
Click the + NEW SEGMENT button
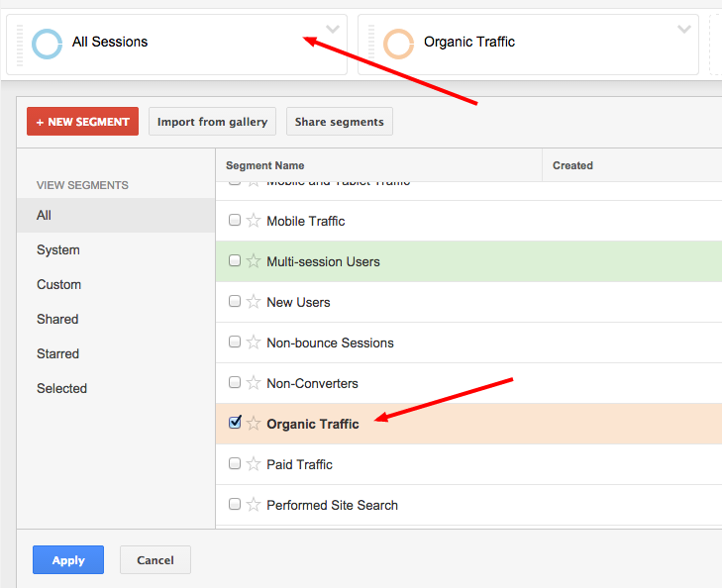[x=82, y=122]
